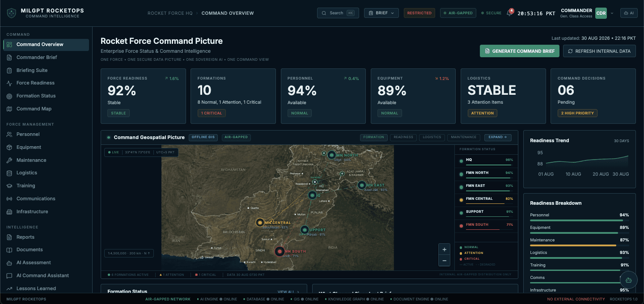Click the HQ 96% formation row

pos(486,161)
